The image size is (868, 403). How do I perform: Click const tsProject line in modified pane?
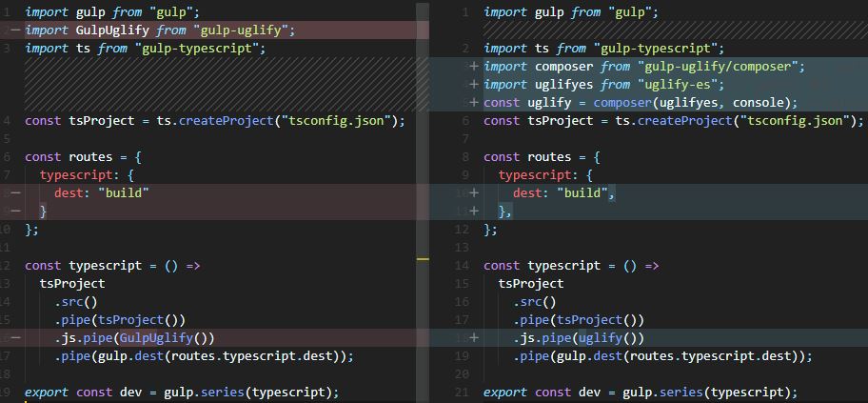(674, 121)
